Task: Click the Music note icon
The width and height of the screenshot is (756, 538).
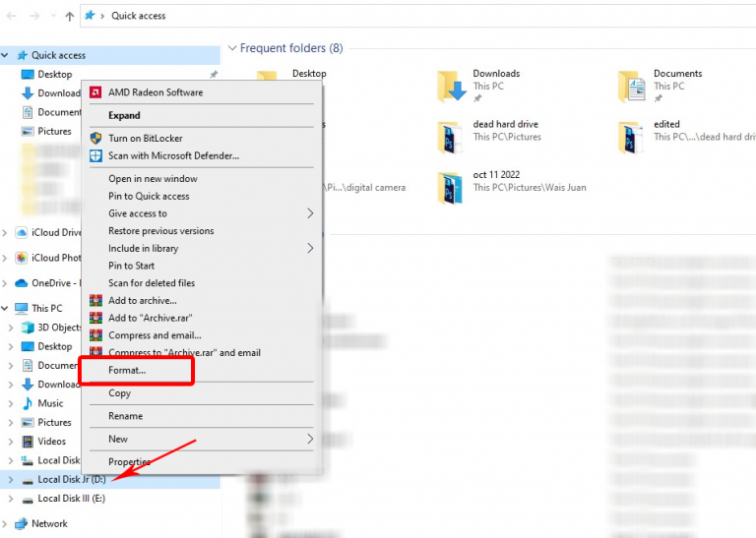Action: click(x=28, y=403)
